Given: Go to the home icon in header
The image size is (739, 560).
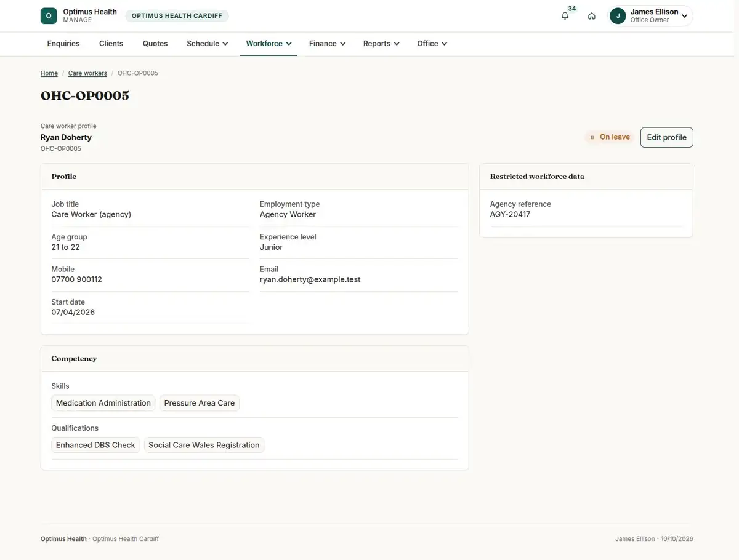Looking at the screenshot, I should [592, 16].
